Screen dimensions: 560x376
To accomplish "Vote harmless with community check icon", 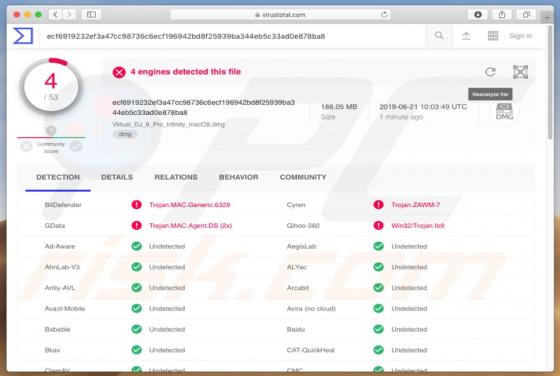I will (x=76, y=146).
